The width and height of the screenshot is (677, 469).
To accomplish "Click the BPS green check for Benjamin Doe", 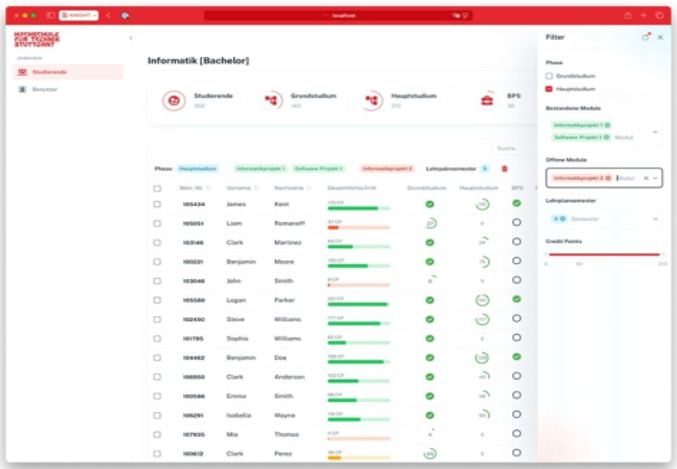I will click(x=516, y=357).
